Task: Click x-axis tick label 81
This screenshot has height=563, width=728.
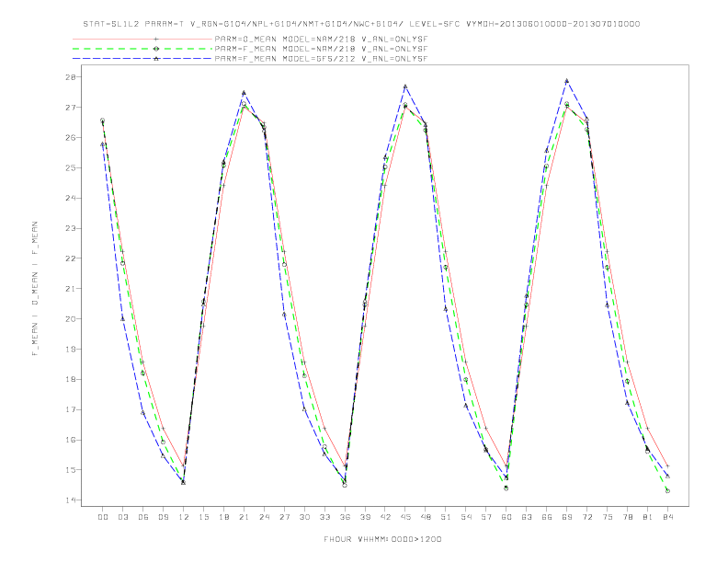Action: pos(648,517)
